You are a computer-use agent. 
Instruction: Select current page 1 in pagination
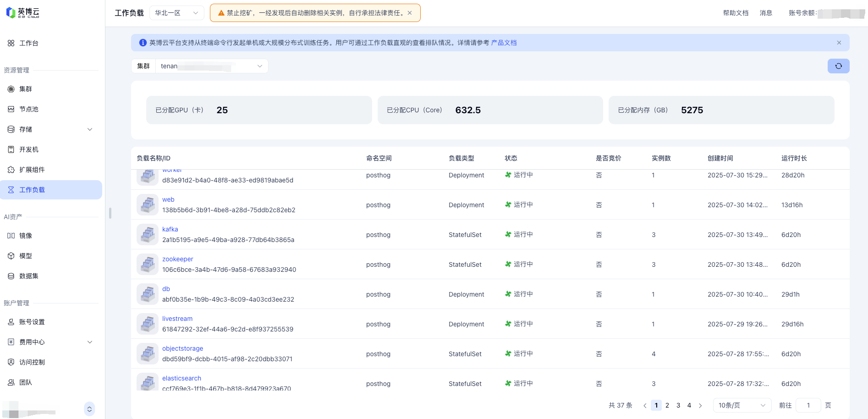pos(656,405)
